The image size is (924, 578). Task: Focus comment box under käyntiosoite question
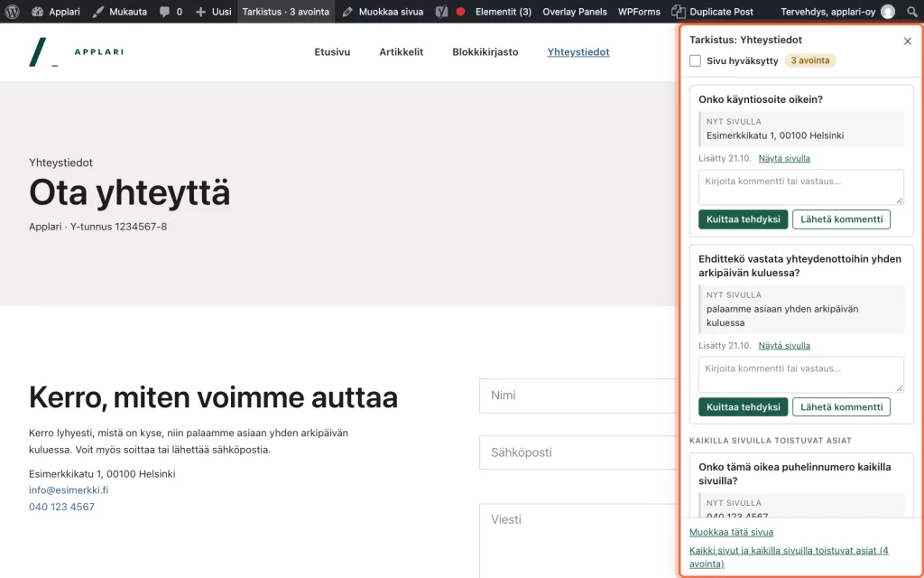click(801, 187)
